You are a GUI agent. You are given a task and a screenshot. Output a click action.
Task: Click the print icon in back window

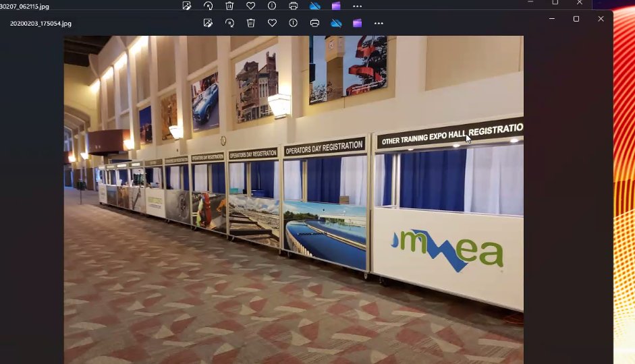[294, 5]
